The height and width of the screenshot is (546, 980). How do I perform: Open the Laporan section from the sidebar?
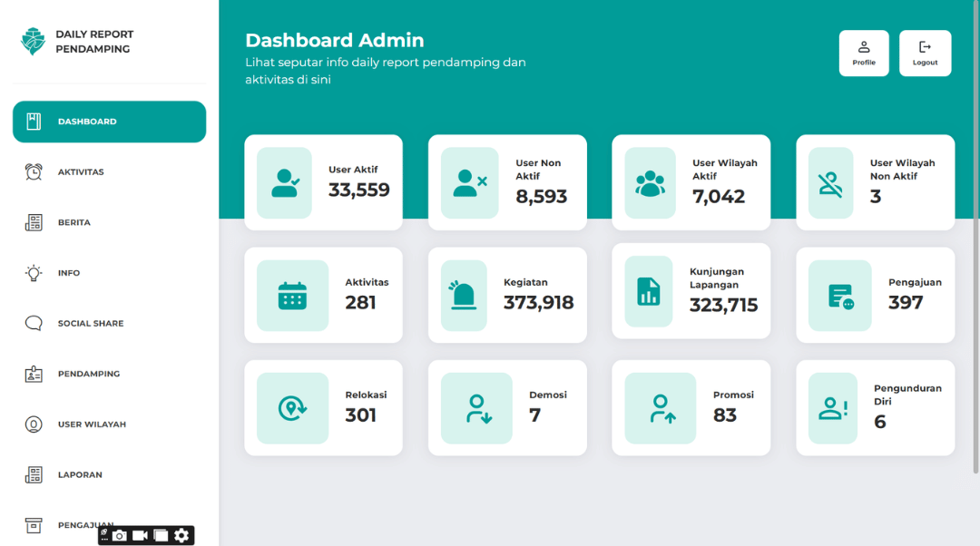[x=79, y=474]
